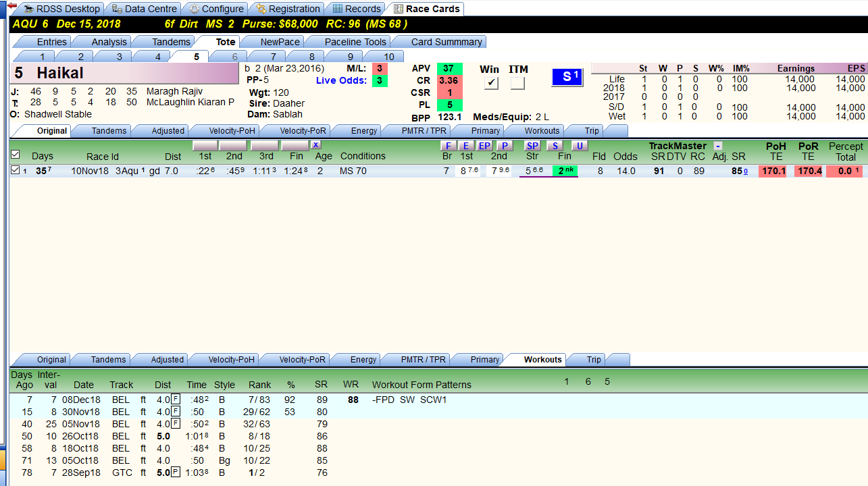Click the red M/L value 3
Screen dimensions: 868x486
pyautogui.click(x=380, y=69)
